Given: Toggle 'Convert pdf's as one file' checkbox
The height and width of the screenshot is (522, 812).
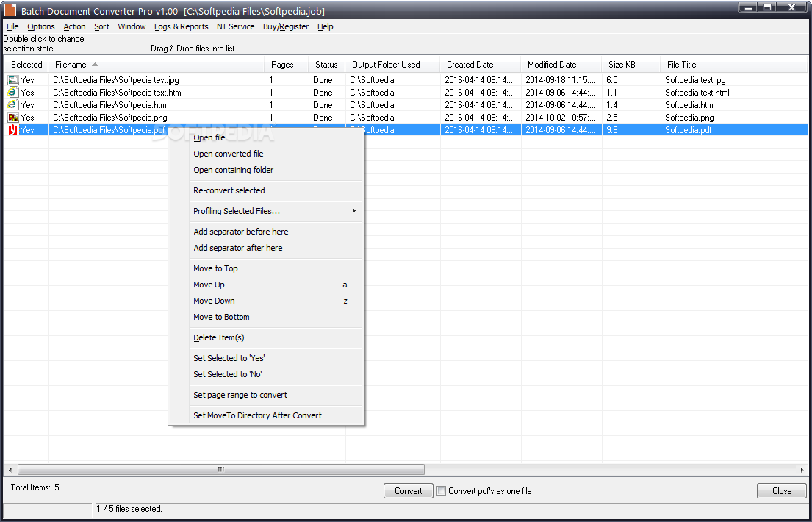Looking at the screenshot, I should coord(441,491).
